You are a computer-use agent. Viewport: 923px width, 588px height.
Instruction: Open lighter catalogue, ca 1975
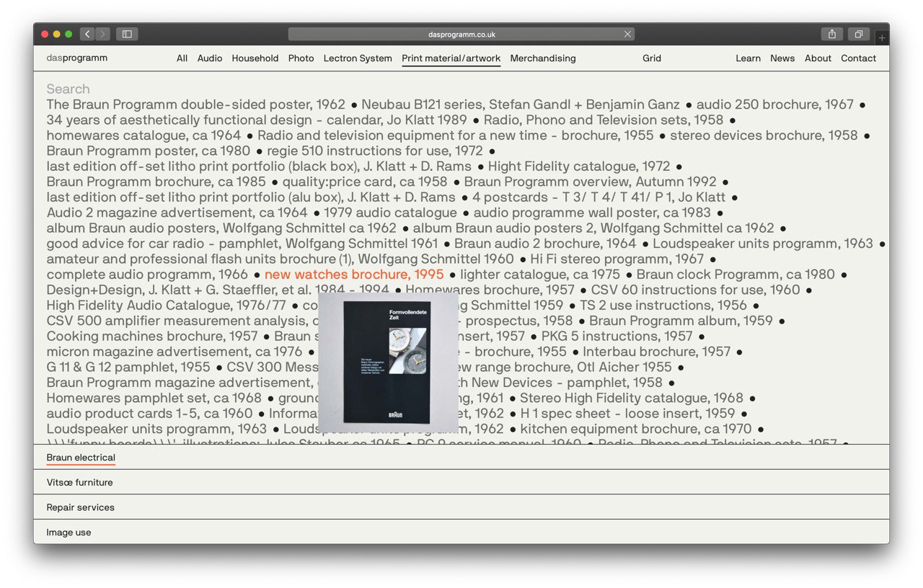[x=540, y=275]
